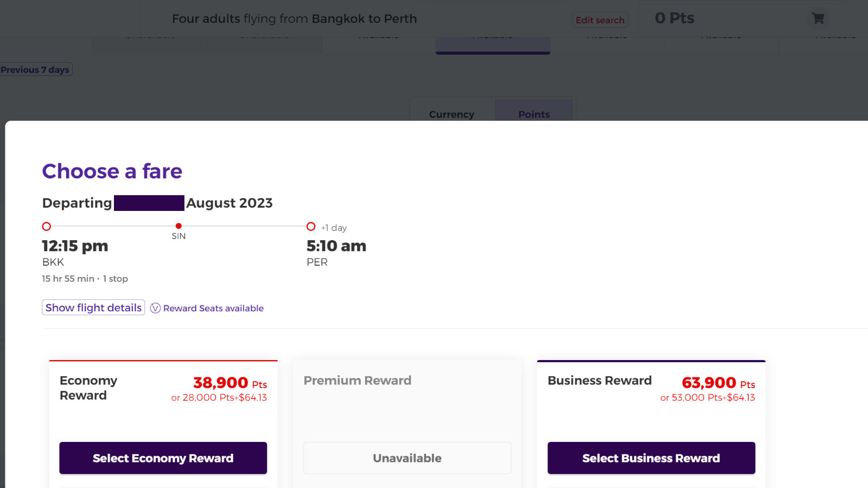Click the +1 day indicator
868x488 pixels.
pyautogui.click(x=334, y=228)
